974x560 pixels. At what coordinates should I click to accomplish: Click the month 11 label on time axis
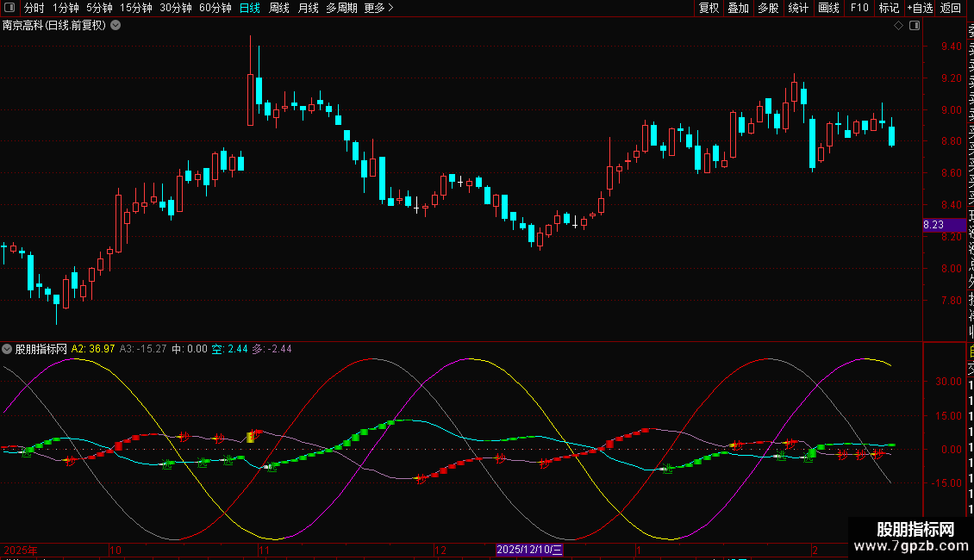pyautogui.click(x=265, y=550)
